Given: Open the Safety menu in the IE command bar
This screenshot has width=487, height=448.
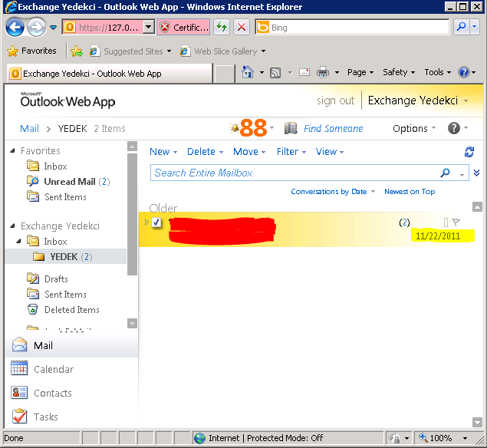Looking at the screenshot, I should (399, 72).
